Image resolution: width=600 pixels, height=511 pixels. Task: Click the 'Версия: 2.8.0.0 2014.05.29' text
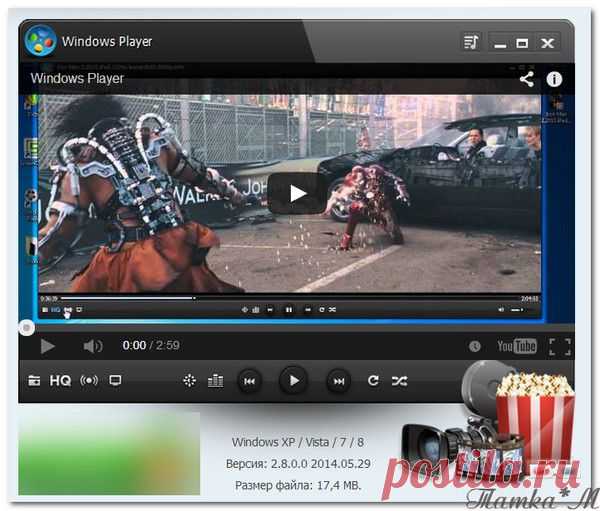pos(298,464)
